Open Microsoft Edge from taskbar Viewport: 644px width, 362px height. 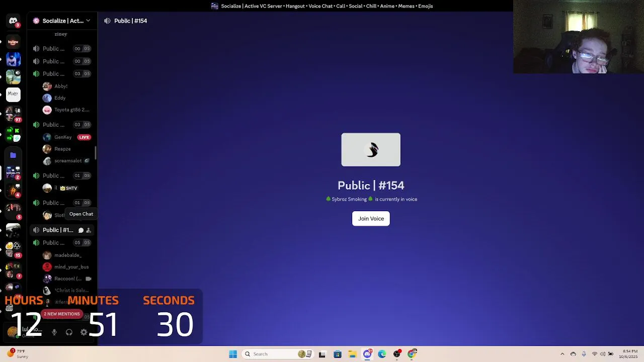pos(382,354)
